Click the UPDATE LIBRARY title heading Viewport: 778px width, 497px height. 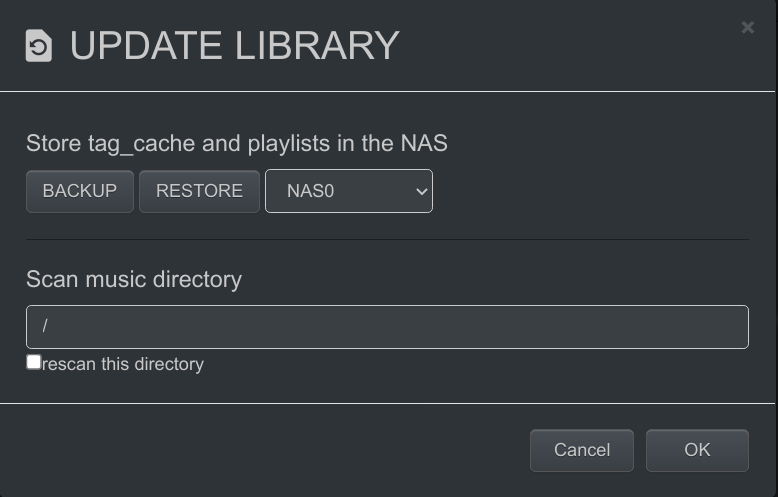click(234, 46)
